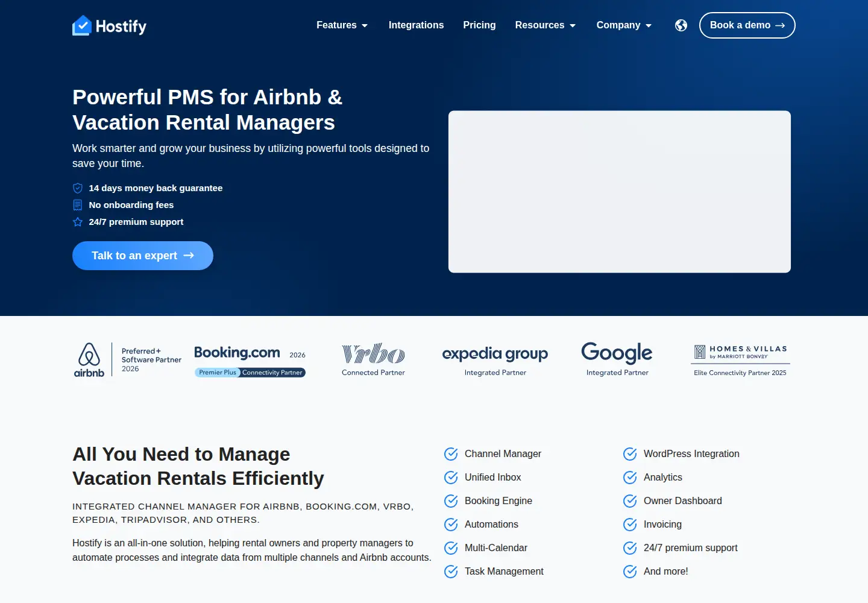Click the check icon next to WordPress Integration
The width and height of the screenshot is (868, 603).
point(630,454)
